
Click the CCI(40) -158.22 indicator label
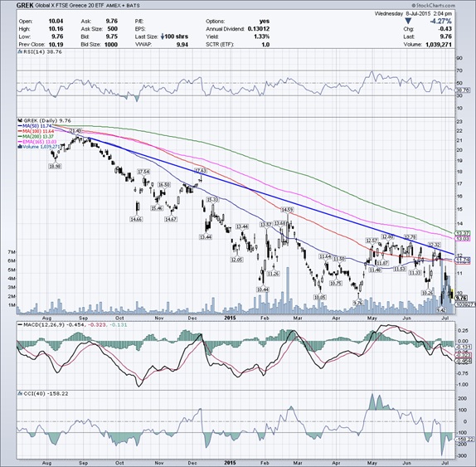click(x=46, y=393)
